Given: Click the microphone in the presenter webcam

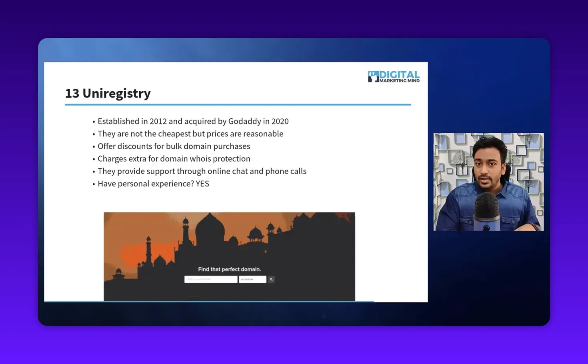Looking at the screenshot, I should [486, 211].
